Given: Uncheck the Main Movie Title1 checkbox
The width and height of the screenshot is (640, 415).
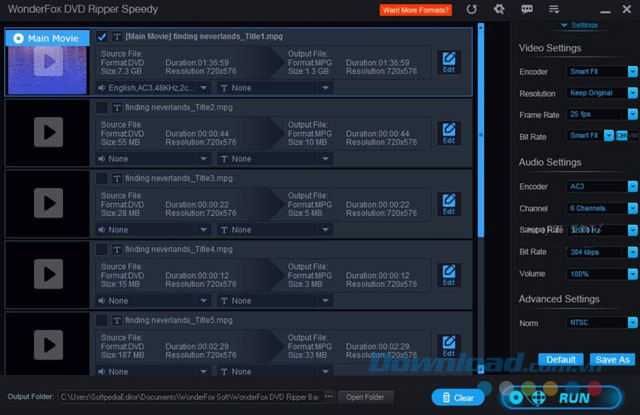Looking at the screenshot, I should (102, 37).
